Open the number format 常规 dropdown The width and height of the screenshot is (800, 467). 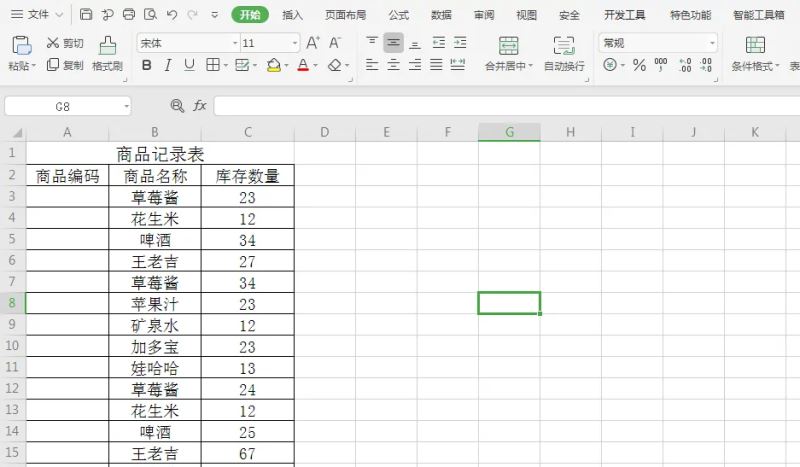click(712, 43)
